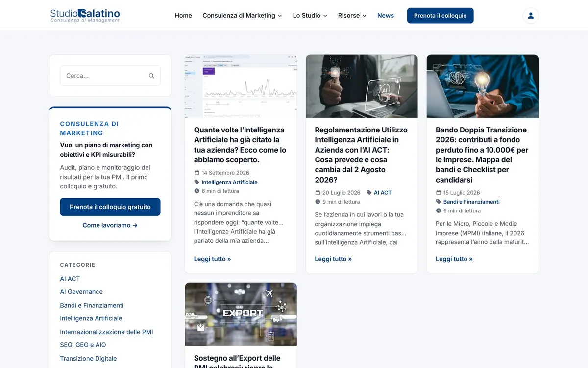
Task: Click Bandi e Finanziamenti tag on third post
Action: point(471,202)
